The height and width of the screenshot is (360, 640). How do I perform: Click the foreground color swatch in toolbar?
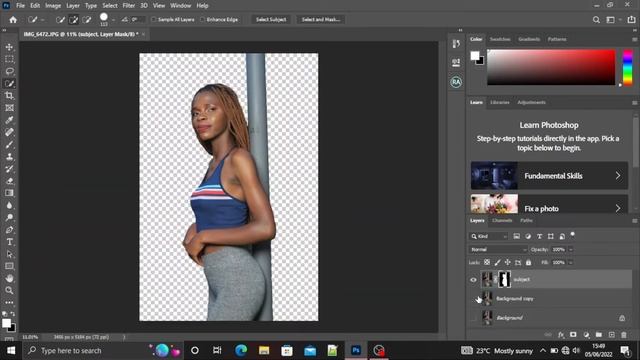(6, 323)
